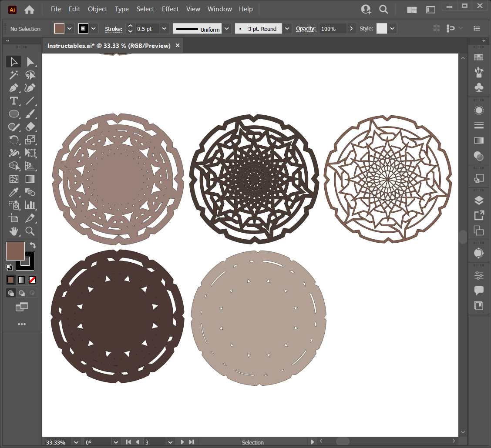Open the Edit menu
The image size is (491, 448).
pos(74,9)
